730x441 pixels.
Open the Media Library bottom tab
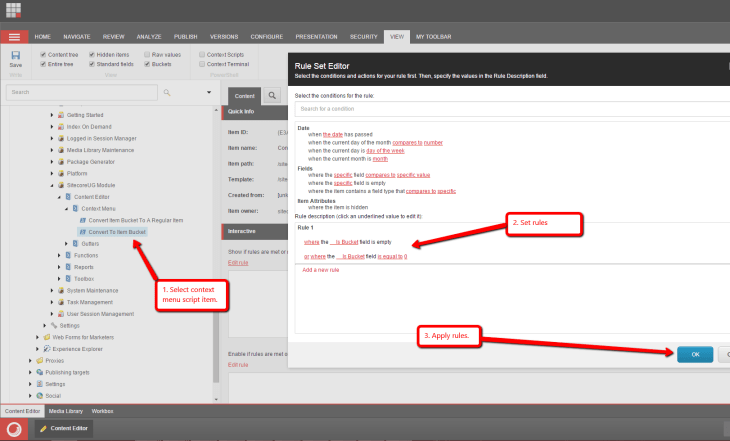(x=67, y=411)
